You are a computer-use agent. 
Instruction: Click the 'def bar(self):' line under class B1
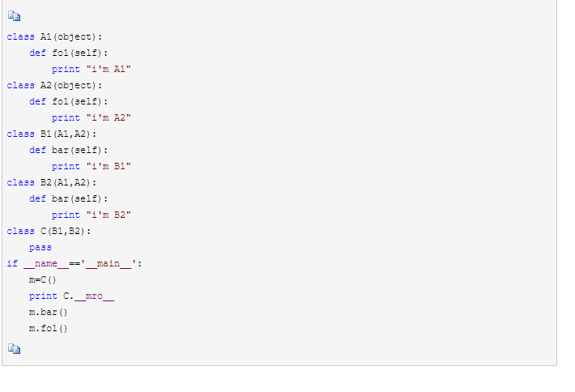point(69,150)
